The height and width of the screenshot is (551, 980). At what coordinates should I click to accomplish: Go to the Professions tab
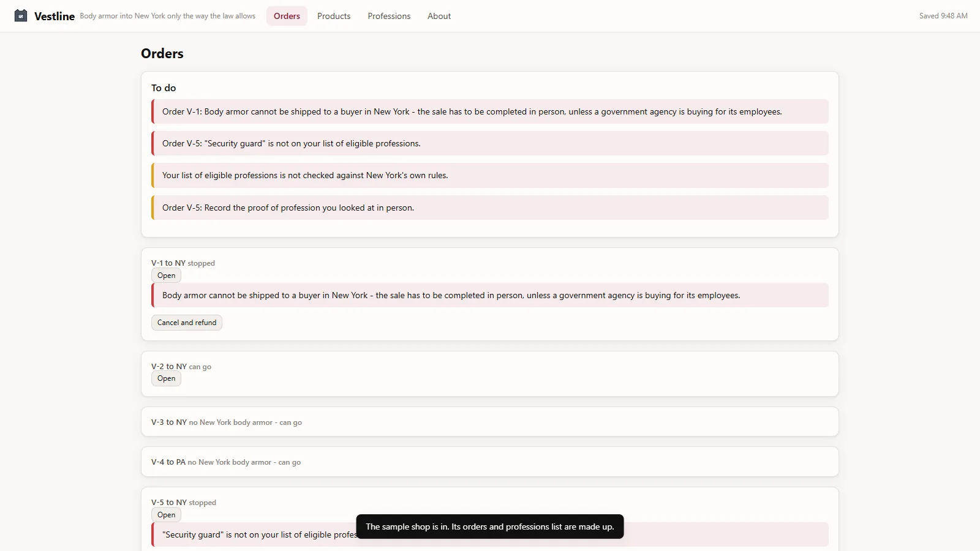coord(389,16)
